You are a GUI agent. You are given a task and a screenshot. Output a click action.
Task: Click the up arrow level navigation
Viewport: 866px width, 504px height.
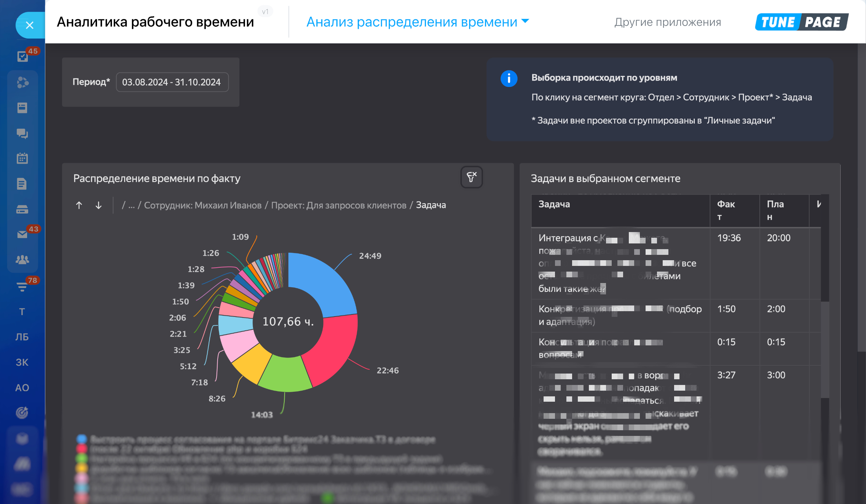click(x=79, y=205)
